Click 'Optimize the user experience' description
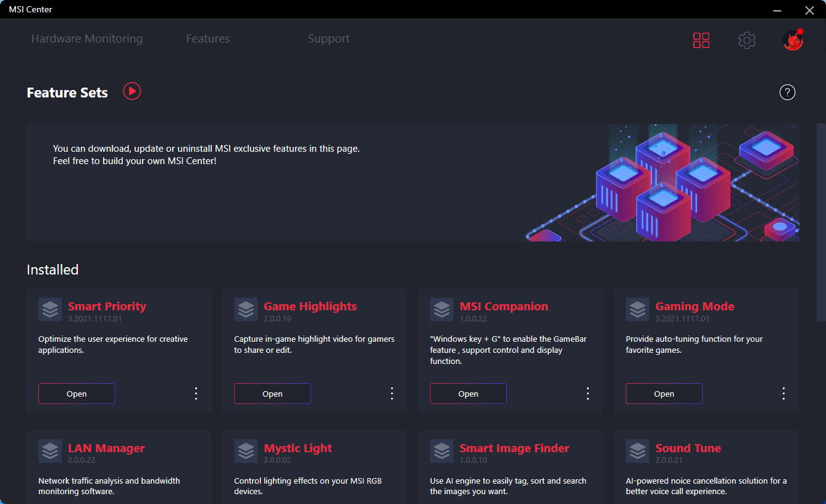This screenshot has height=504, width=826. (x=113, y=344)
